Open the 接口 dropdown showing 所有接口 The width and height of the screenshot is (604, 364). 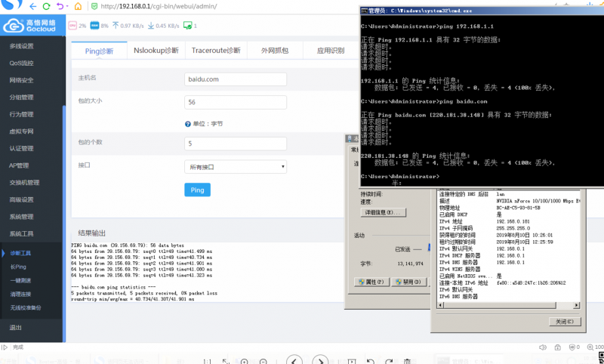click(236, 167)
